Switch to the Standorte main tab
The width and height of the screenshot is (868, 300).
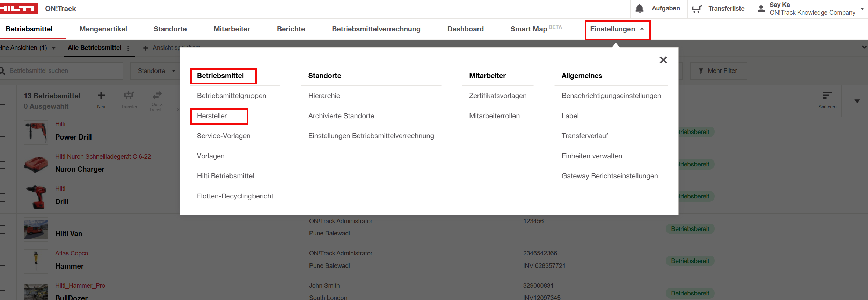point(170,29)
